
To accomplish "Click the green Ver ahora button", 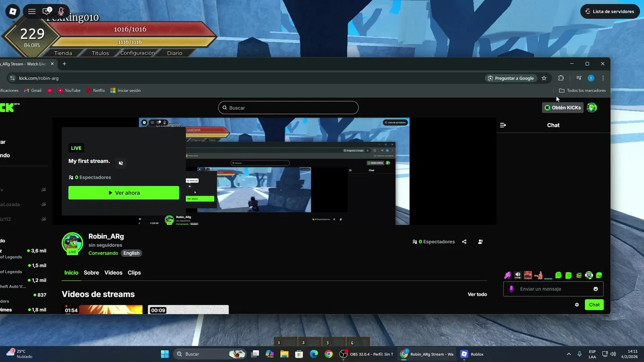I will click(x=124, y=193).
